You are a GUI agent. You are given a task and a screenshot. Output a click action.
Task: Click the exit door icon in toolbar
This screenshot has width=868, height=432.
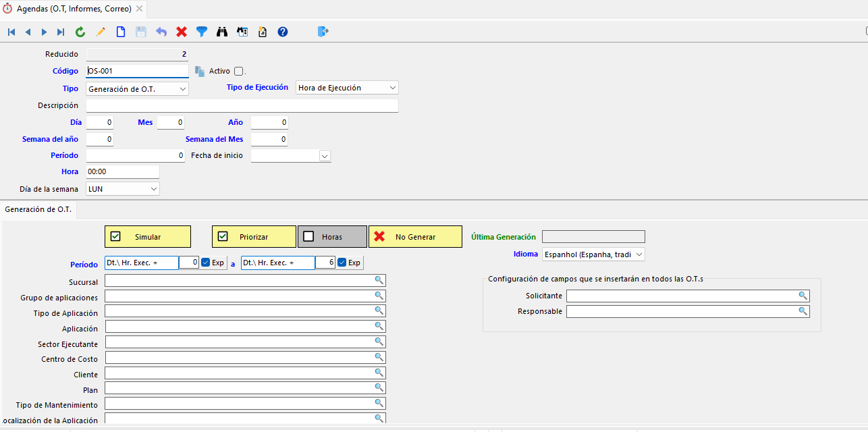(x=323, y=32)
